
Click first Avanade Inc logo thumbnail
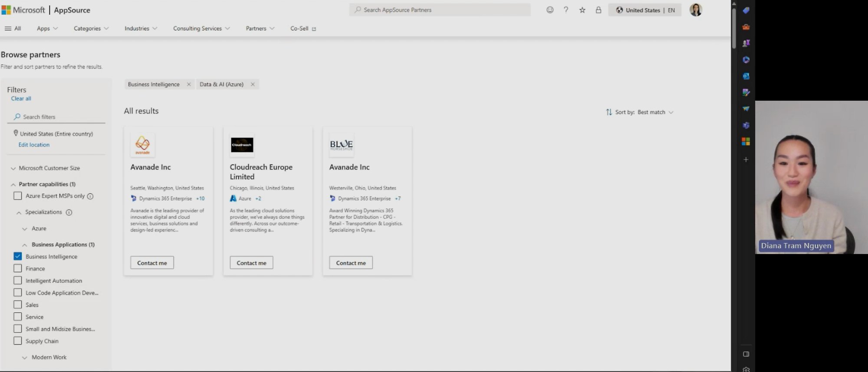(x=142, y=145)
